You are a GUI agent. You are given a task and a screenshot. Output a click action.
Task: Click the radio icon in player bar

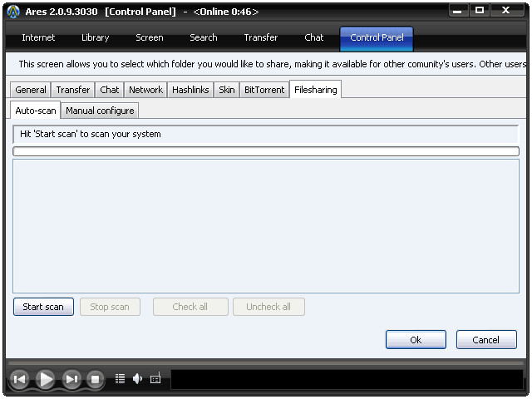click(155, 379)
